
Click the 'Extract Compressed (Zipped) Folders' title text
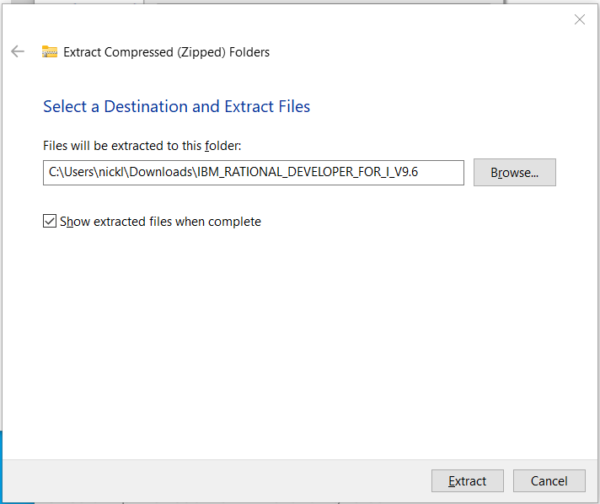pyautogui.click(x=166, y=52)
